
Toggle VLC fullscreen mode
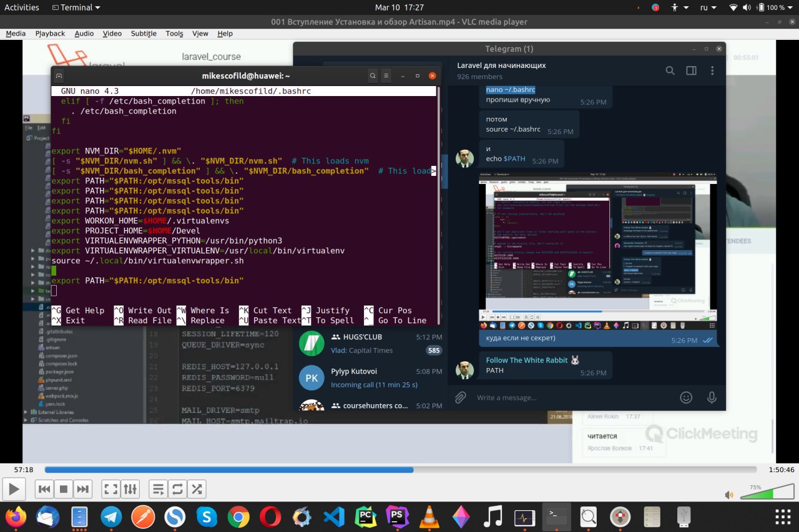(110, 489)
